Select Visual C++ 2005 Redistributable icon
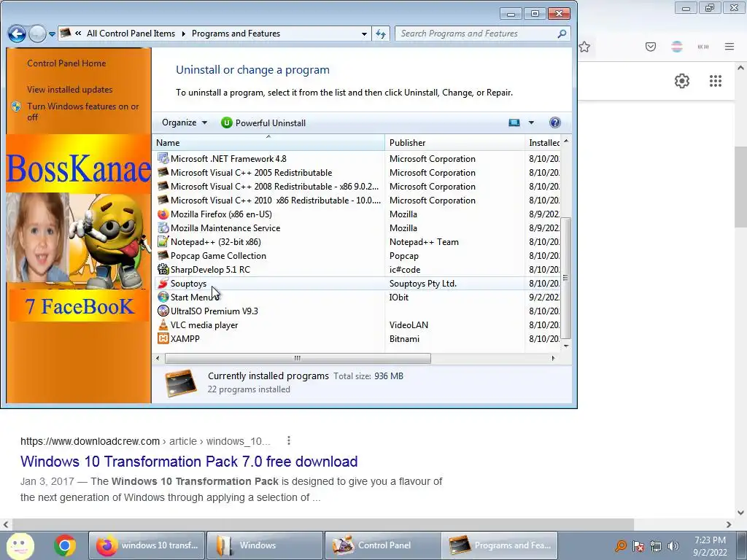The image size is (747, 560). [x=163, y=172]
